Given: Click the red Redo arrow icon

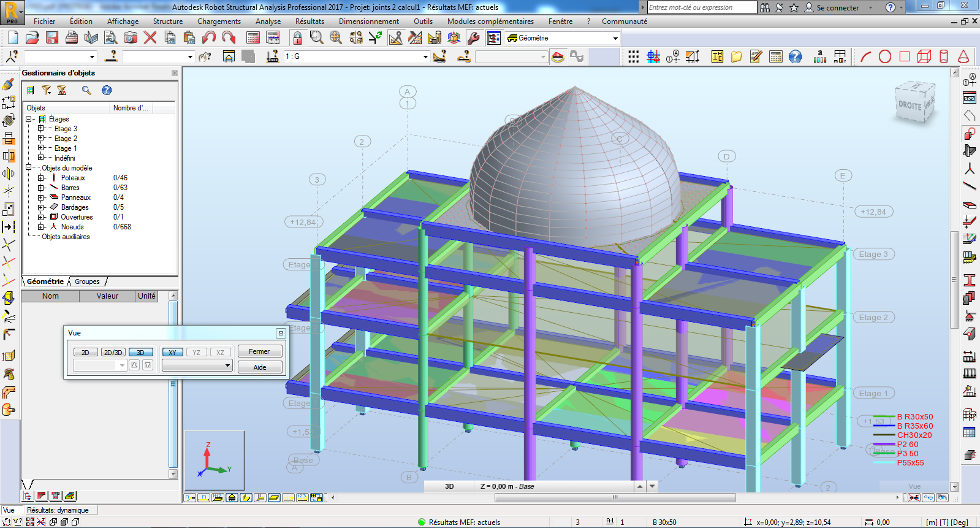Looking at the screenshot, I should pos(229,38).
